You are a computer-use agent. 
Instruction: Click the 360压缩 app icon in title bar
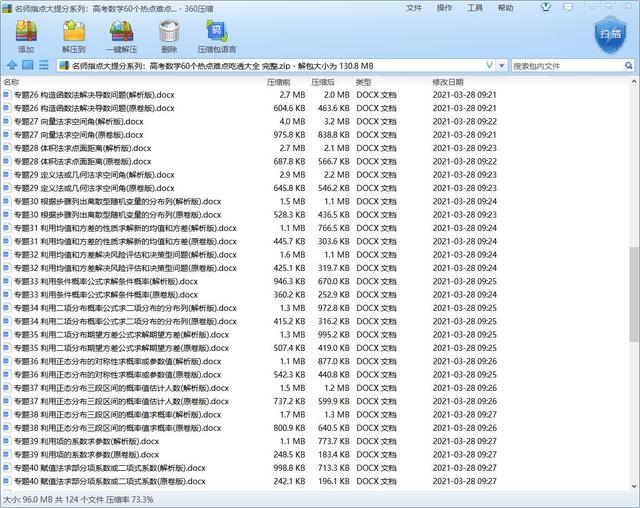[7, 8]
